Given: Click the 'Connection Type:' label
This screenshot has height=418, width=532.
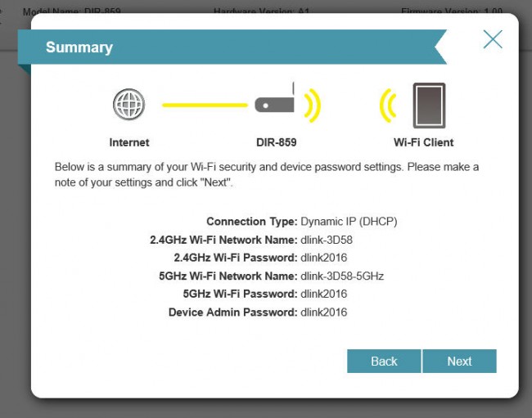Looking at the screenshot, I should (x=252, y=222).
